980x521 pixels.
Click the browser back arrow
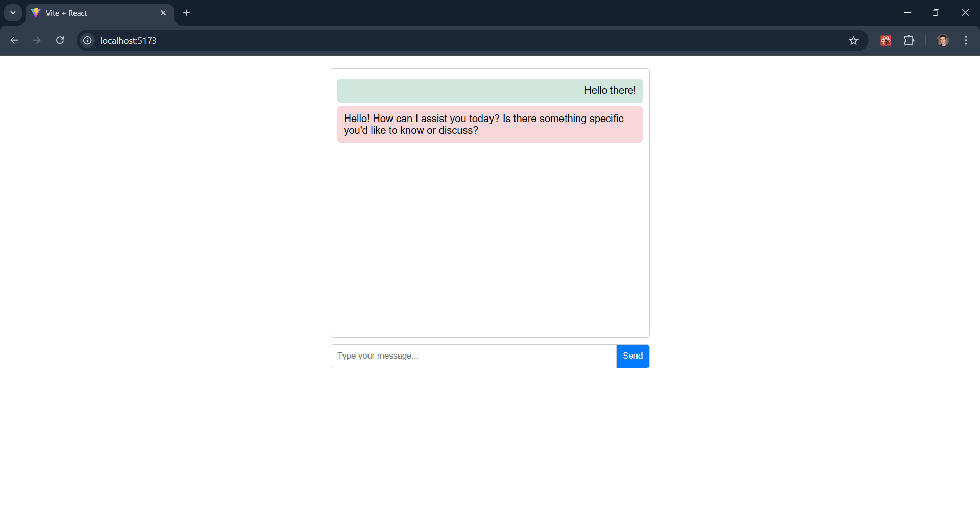(x=14, y=40)
